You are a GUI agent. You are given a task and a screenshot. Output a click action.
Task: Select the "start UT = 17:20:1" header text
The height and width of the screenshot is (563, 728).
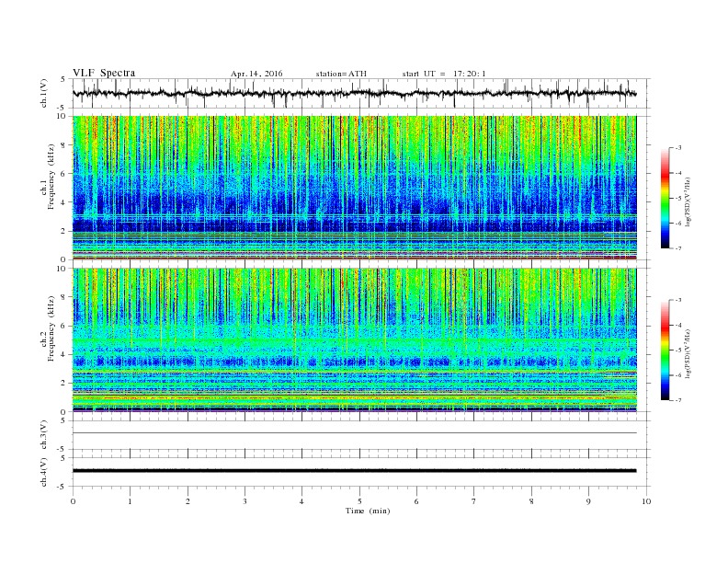coord(444,74)
